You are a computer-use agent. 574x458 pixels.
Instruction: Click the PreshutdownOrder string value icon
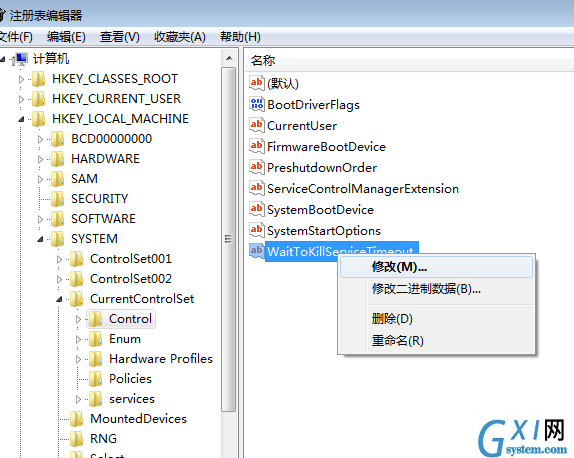(x=257, y=167)
